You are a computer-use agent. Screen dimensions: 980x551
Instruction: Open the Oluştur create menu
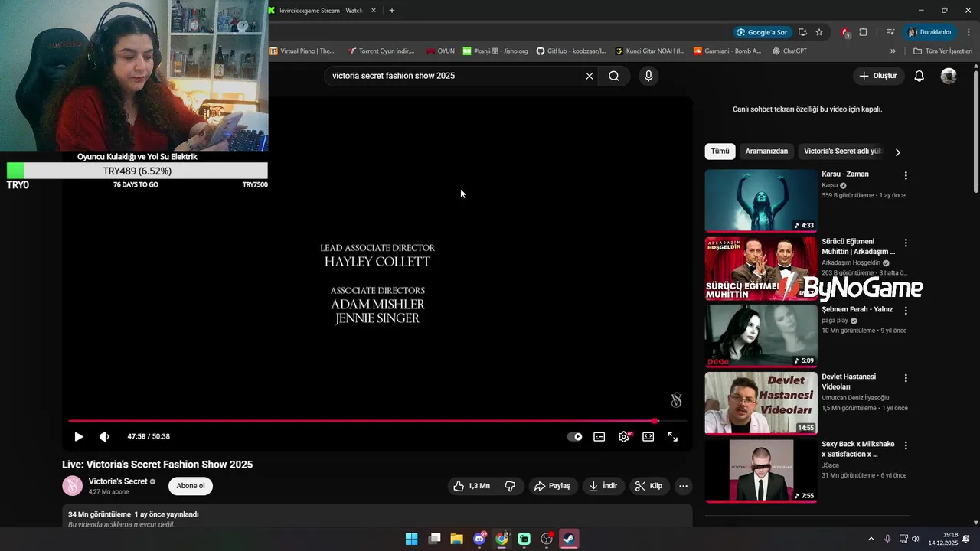pos(877,76)
